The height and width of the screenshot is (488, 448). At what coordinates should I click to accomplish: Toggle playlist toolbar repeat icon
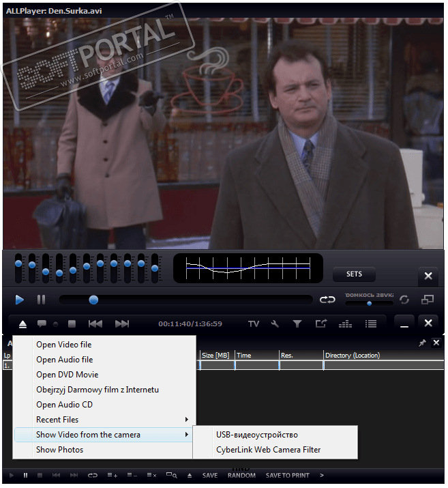coord(93,477)
